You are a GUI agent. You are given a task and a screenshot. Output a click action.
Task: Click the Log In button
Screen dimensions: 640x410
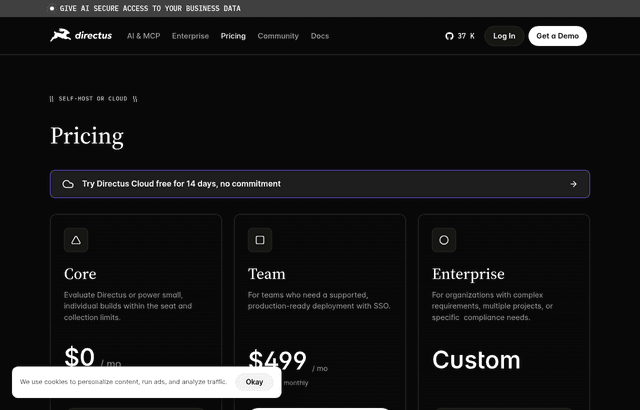coord(504,36)
